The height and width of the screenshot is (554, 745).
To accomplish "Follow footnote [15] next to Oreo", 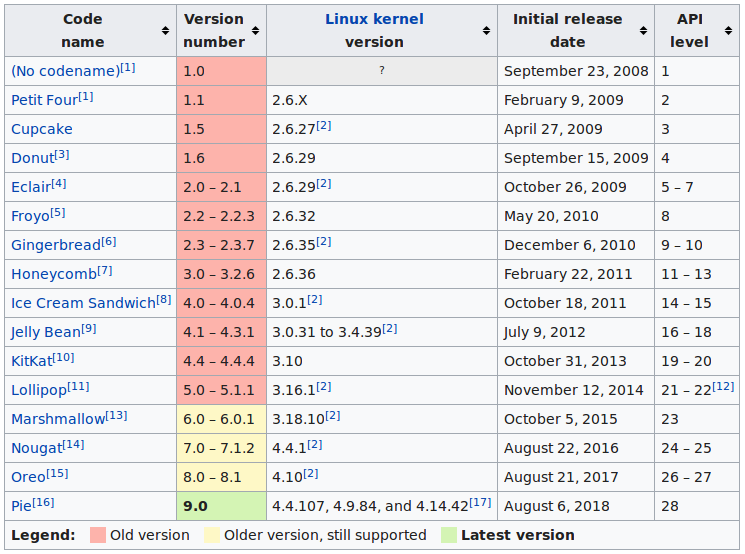I will (57, 474).
